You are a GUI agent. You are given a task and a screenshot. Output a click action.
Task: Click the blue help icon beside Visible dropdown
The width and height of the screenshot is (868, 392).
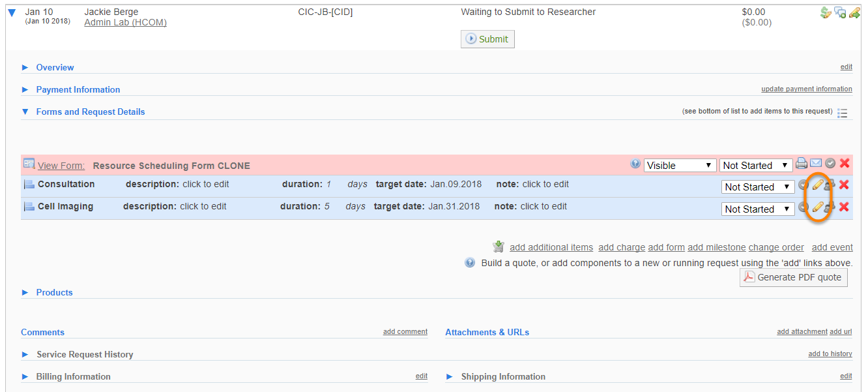[x=635, y=164]
